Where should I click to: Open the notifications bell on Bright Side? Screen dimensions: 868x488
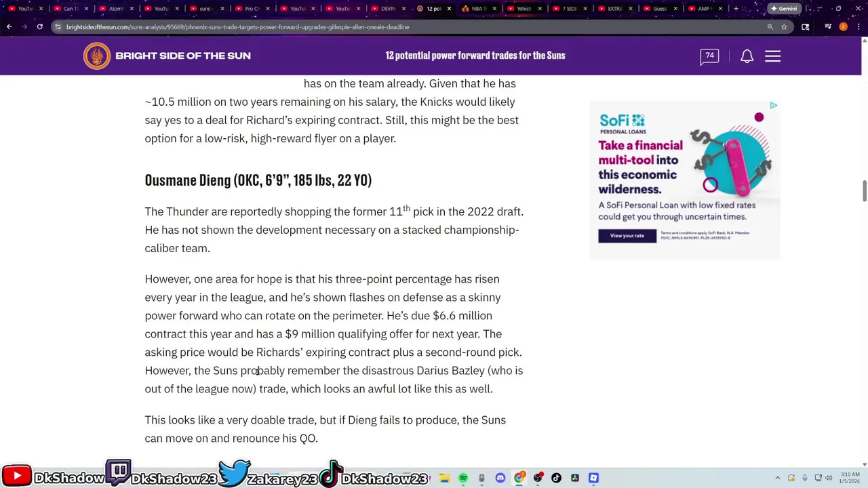[747, 56]
